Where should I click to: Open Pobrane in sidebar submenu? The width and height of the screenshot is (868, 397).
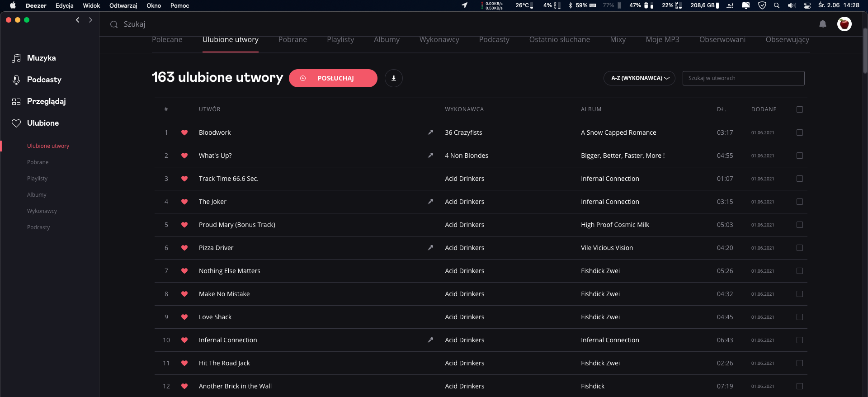click(38, 162)
